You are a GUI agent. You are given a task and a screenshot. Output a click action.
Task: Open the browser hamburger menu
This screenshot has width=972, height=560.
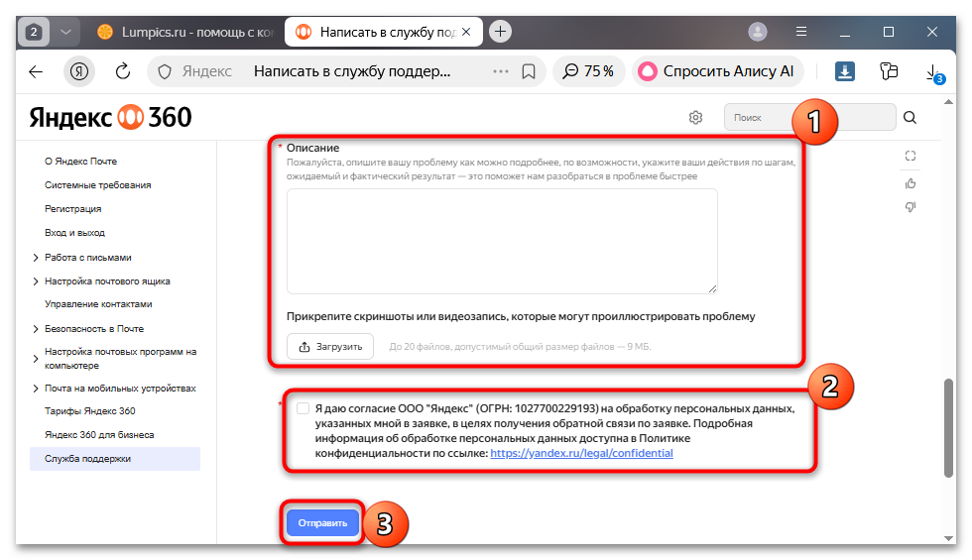point(801,32)
